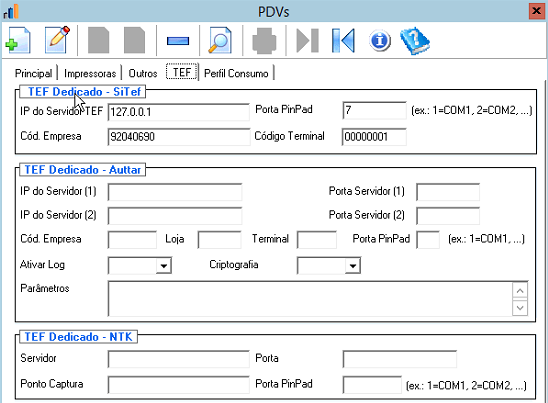Image resolution: width=548 pixels, height=403 pixels.
Task: Click the Auttar Porta PinPad field
Action: tap(428, 239)
